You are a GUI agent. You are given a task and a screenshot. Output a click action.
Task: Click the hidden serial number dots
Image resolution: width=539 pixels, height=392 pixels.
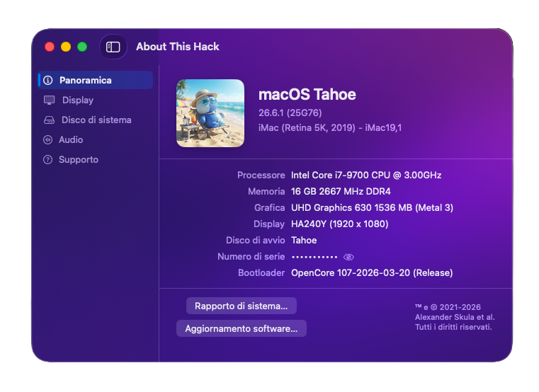click(x=314, y=257)
